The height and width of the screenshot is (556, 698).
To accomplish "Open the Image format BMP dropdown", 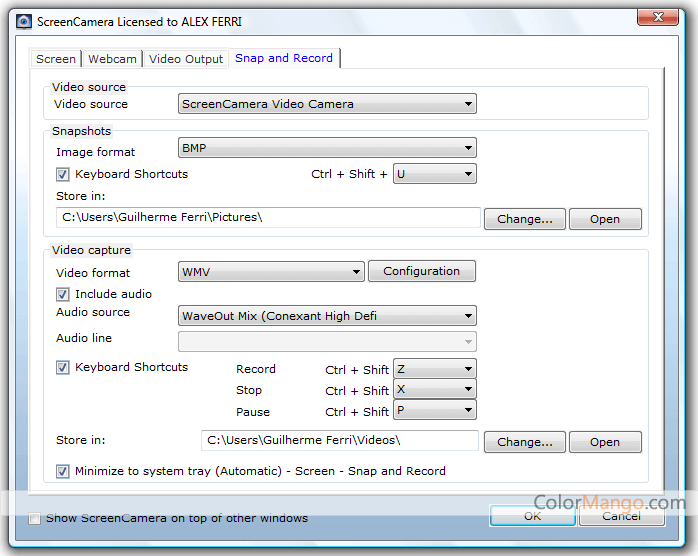I will tap(327, 149).
